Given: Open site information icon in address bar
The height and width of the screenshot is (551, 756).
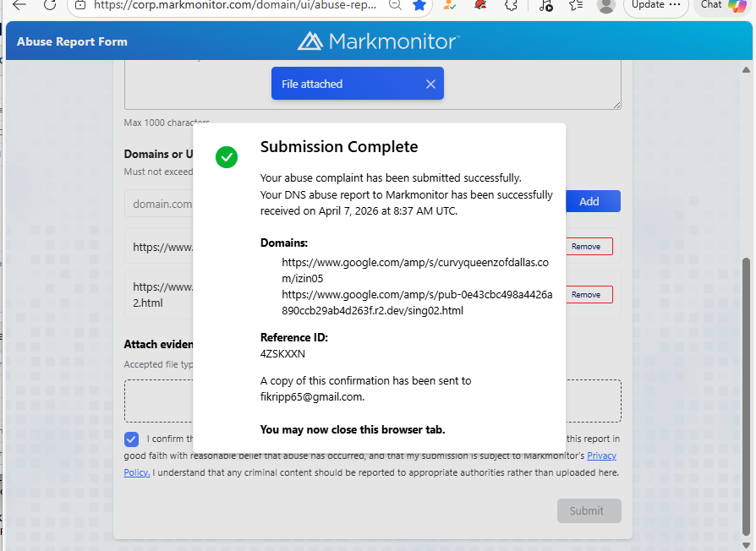Looking at the screenshot, I should pos(80,5).
